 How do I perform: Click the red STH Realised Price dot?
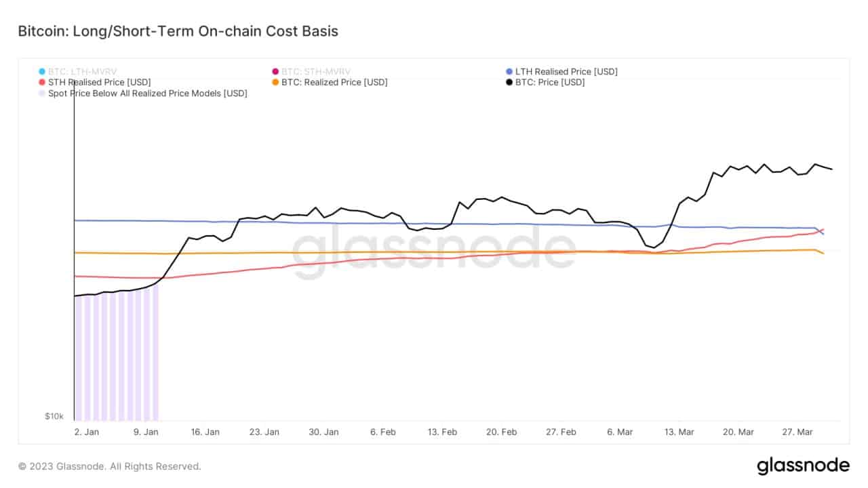41,82
